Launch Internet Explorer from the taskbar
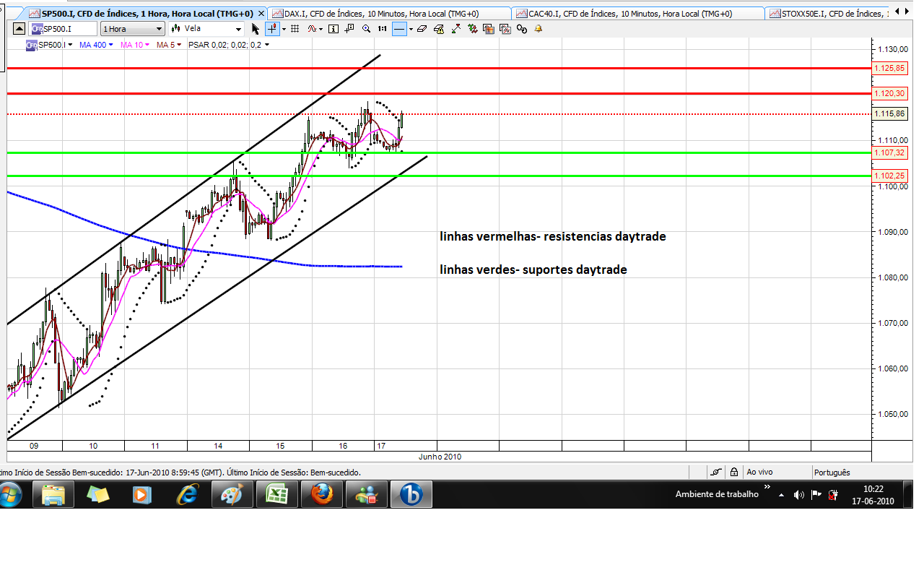924x578 pixels. [x=188, y=495]
